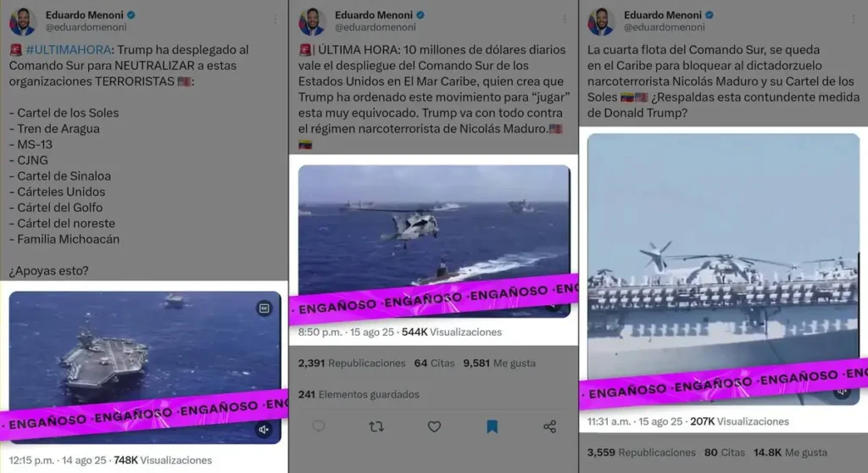
Task: Open the @eduardomenoni handle in the first tweet
Action: 86,27
